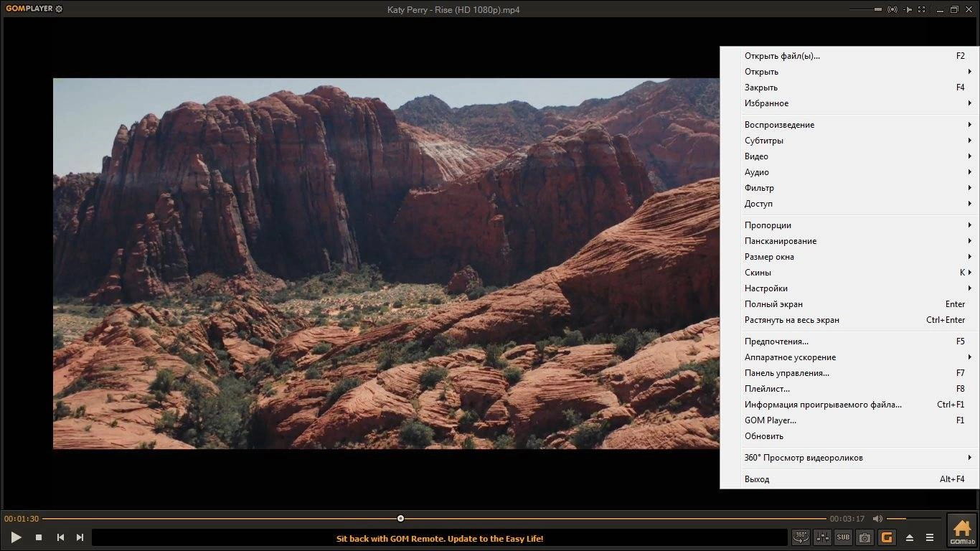Open GOMlab home button
The height and width of the screenshot is (551, 980).
[x=962, y=532]
